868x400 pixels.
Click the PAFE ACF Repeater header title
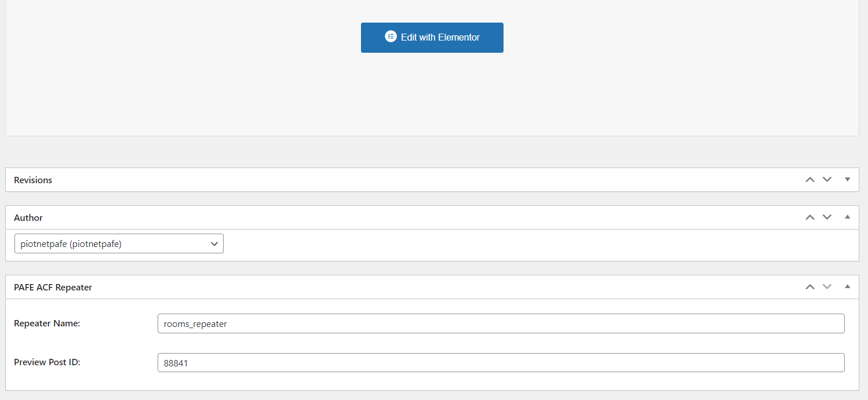53,288
